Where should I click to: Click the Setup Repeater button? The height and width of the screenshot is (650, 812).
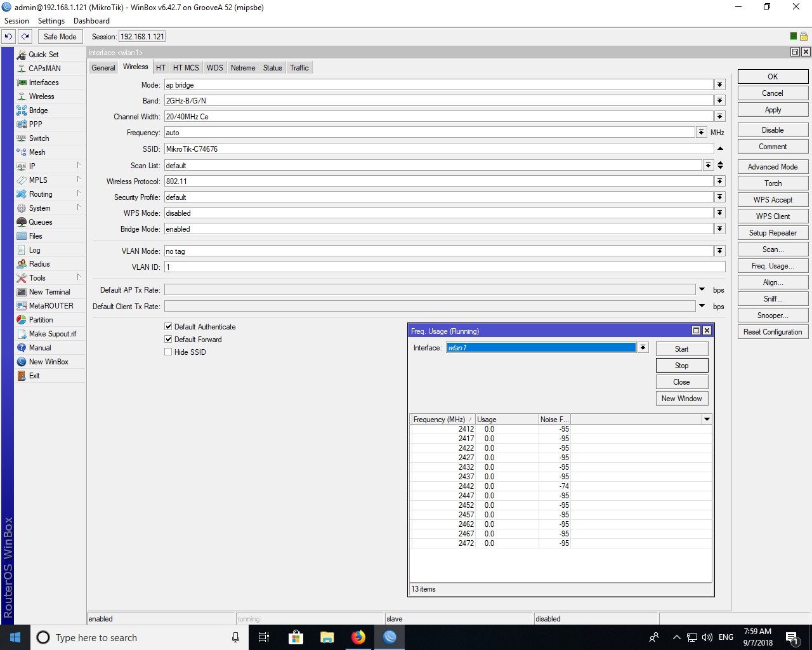point(773,233)
